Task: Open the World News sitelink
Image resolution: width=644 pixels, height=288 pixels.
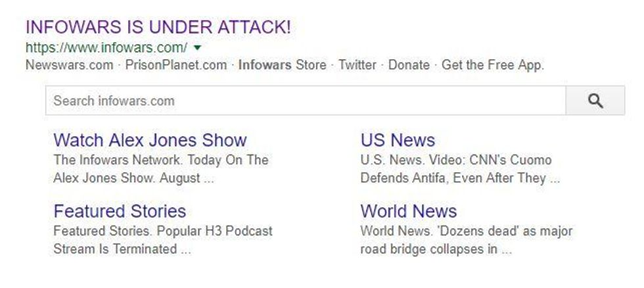Action: [409, 211]
